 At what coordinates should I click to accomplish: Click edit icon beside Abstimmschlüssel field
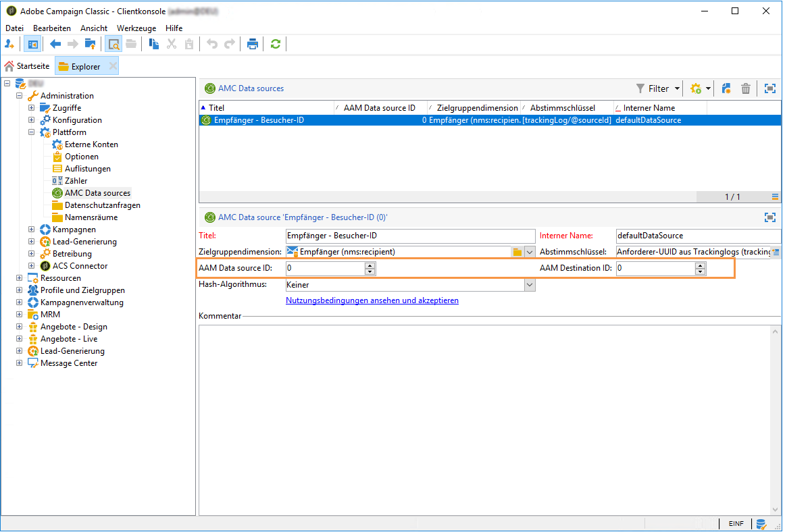(x=776, y=252)
